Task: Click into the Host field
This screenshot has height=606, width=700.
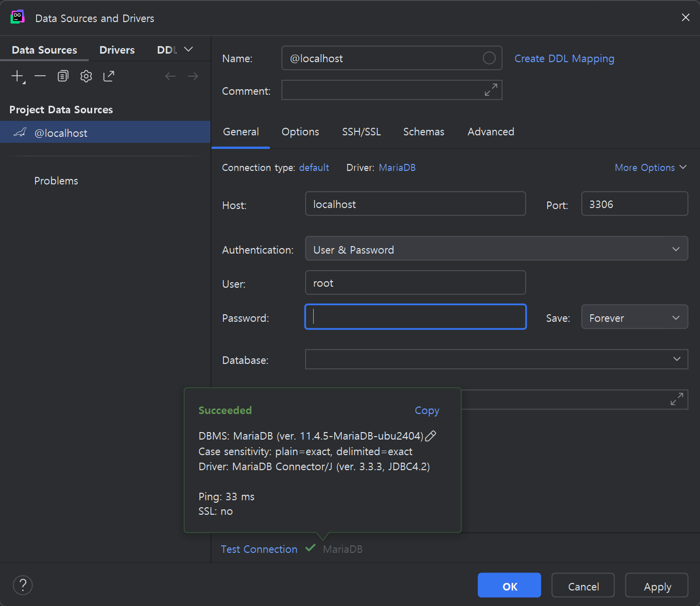Action: (415, 204)
